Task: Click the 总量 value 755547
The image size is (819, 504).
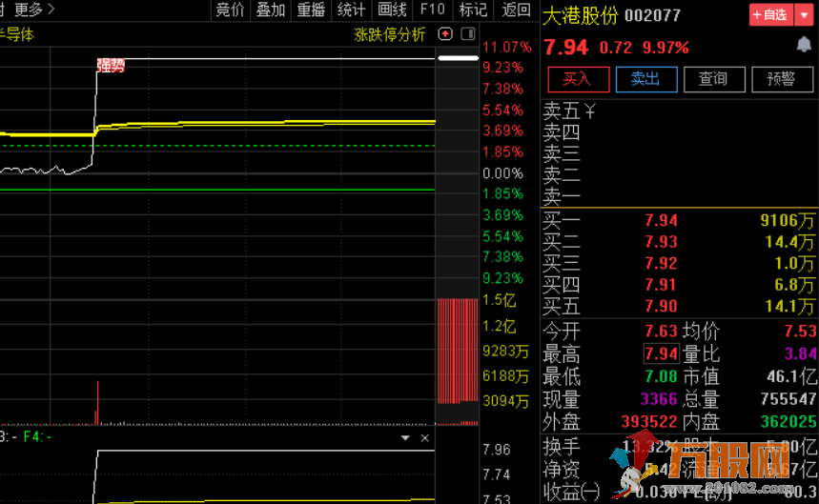Action: pos(788,399)
